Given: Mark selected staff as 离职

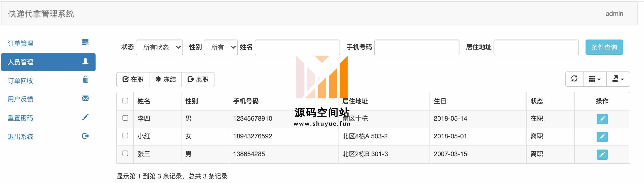Looking at the screenshot, I should click(198, 80).
